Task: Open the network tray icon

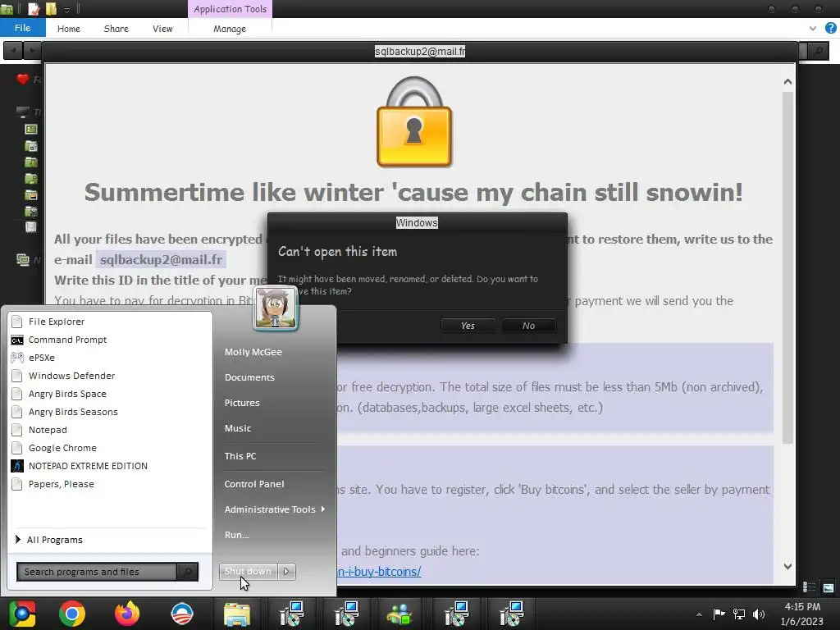Action: [739, 614]
